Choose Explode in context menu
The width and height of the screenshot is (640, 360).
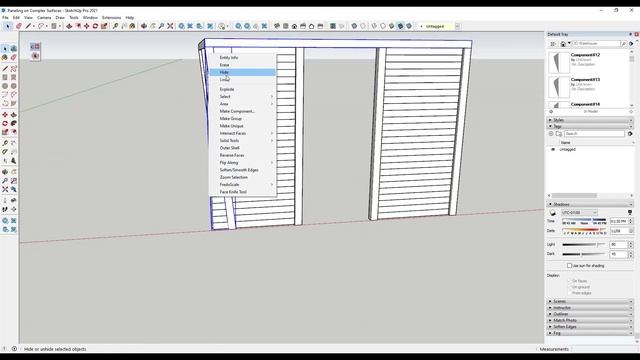[242, 89]
